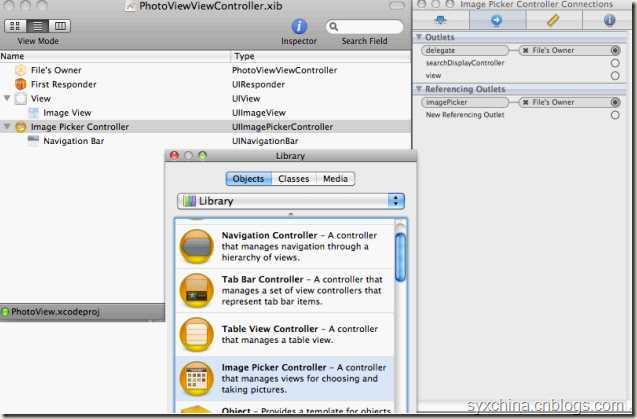This screenshot has width=637, height=419.
Task: Open the Inspector with the blue info icon
Action: coord(299,26)
